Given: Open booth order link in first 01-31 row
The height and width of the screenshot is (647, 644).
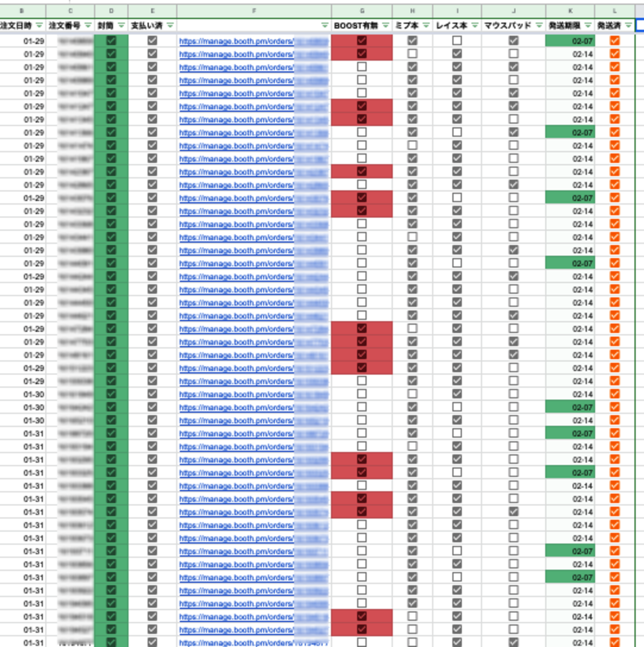Looking at the screenshot, I should point(254,434).
